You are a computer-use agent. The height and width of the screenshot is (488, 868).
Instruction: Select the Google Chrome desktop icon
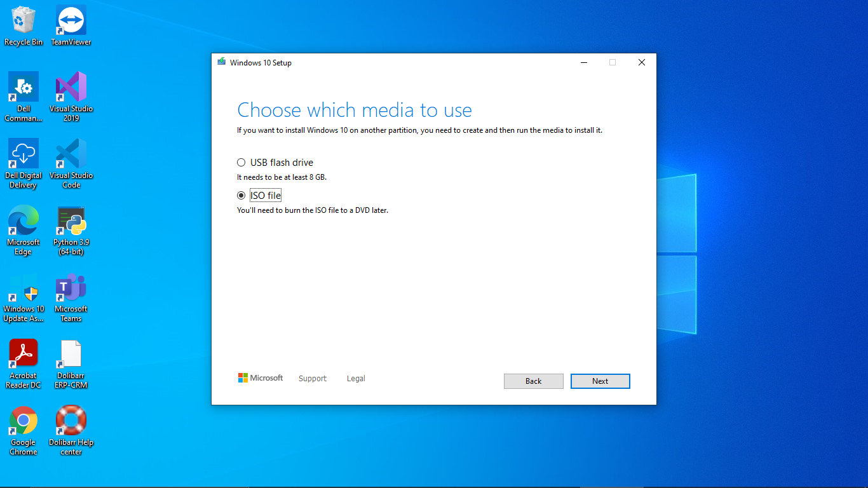pos(24,430)
